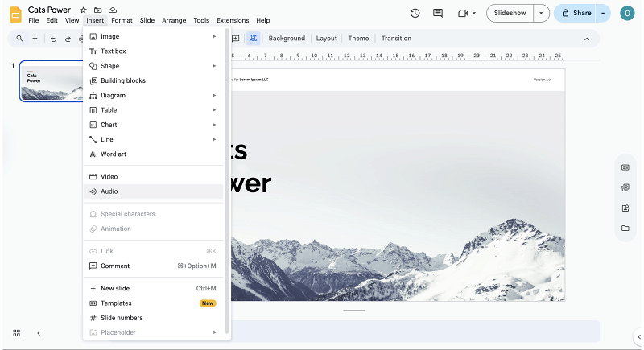
Task: Star the Cats Power presentation
Action: (83, 10)
